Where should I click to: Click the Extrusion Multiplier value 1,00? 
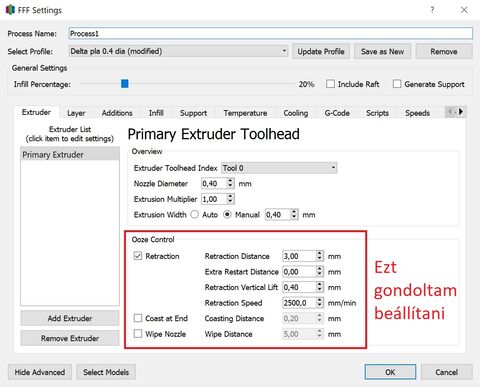click(214, 199)
